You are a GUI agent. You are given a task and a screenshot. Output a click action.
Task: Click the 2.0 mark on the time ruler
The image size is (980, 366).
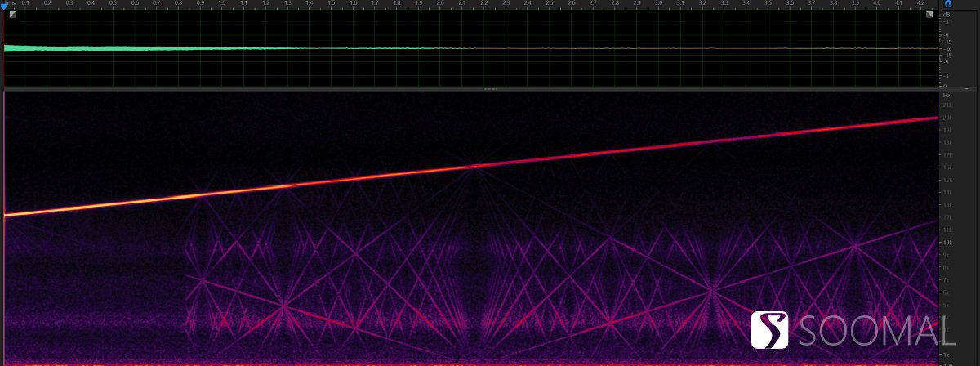tap(440, 4)
